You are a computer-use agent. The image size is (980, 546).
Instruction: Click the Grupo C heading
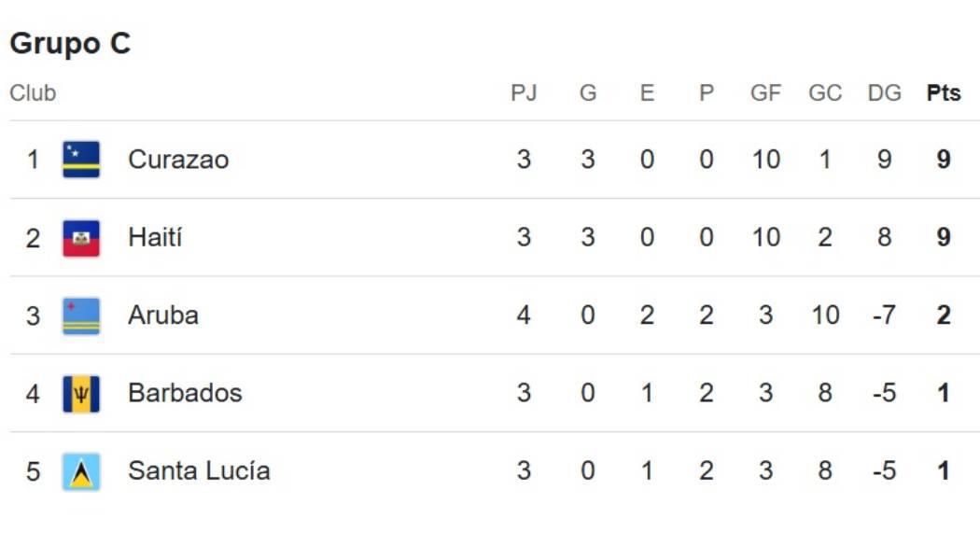pos(70,44)
